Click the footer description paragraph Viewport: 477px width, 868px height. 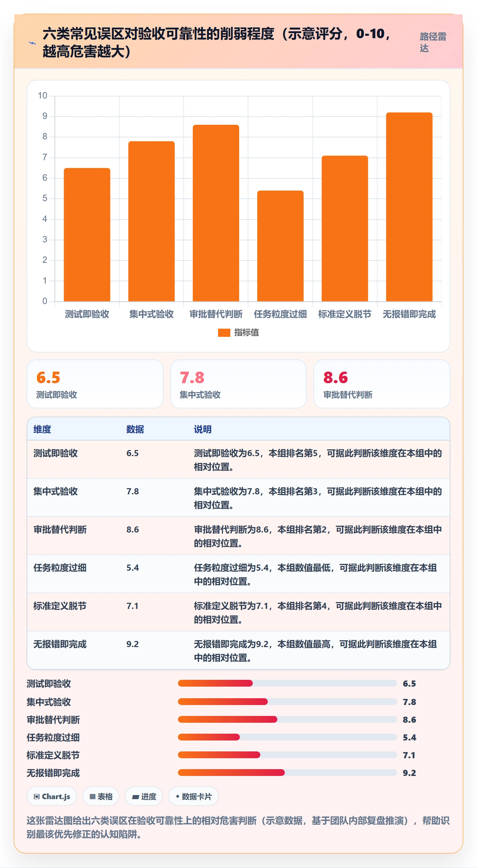(238, 827)
